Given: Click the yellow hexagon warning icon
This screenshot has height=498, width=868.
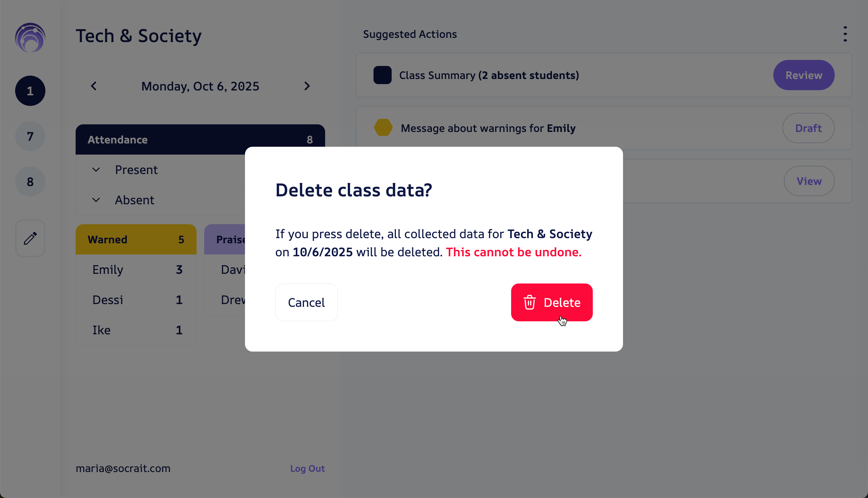Looking at the screenshot, I should [x=383, y=128].
